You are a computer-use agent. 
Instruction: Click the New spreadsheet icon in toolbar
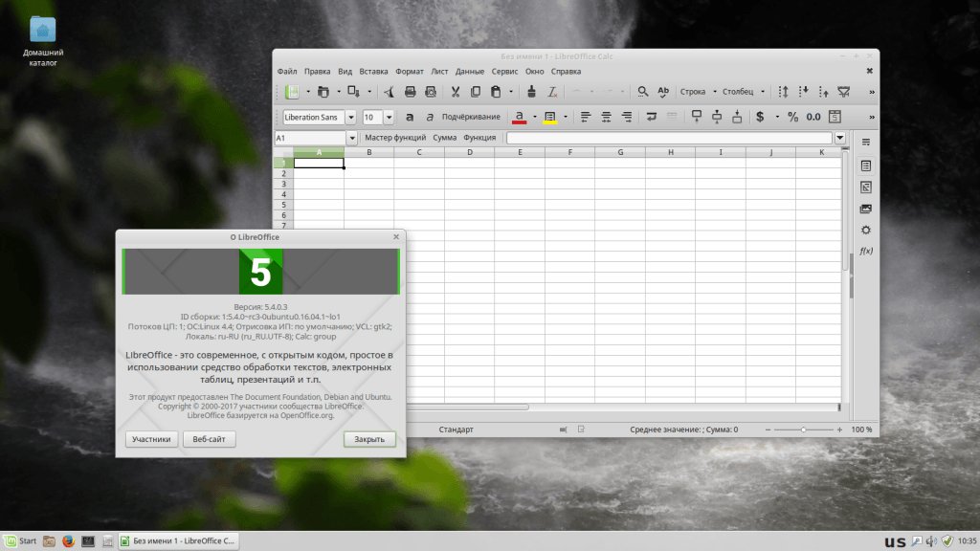[x=292, y=92]
